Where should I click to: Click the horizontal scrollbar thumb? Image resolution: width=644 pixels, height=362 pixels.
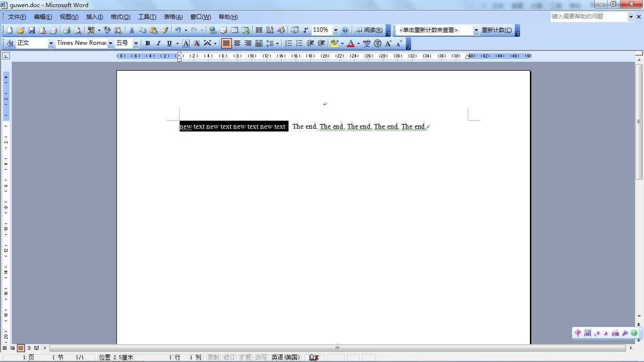(337, 348)
